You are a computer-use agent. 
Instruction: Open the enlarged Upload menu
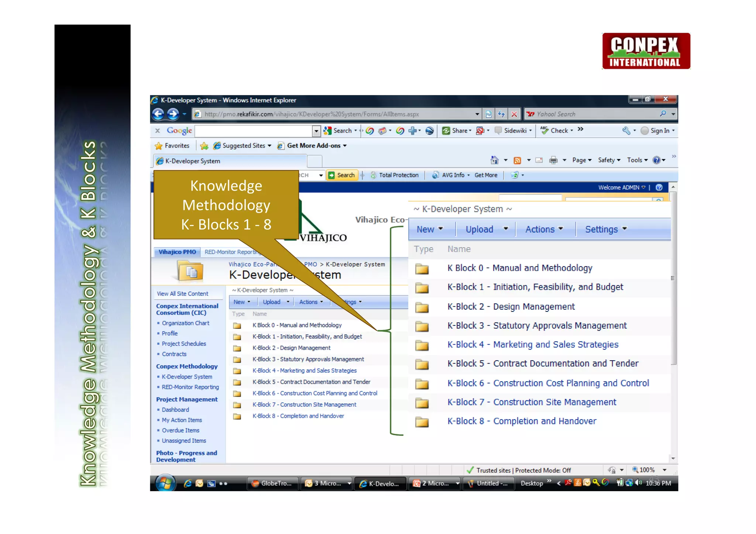click(487, 229)
